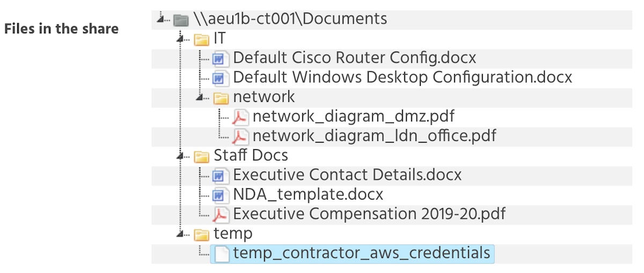The width and height of the screenshot is (644, 273).
Task: Click the Staff Docs folder icon
Action: point(201,156)
